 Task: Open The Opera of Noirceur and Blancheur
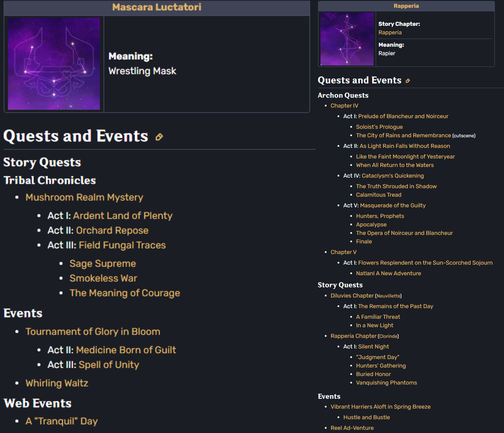[x=405, y=233]
